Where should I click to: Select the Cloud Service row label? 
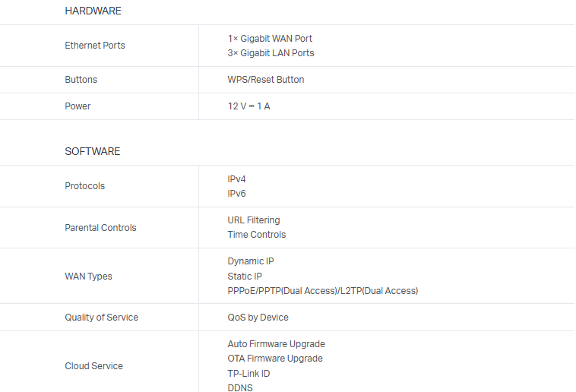93,366
